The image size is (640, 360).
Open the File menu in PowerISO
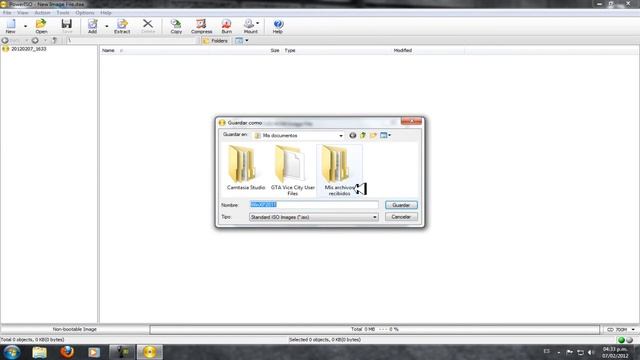(7, 13)
